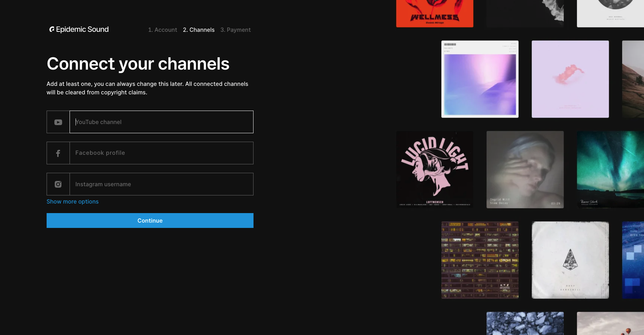
Task: Open the Ingrid Witt Slow Decay cover
Action: (x=525, y=170)
